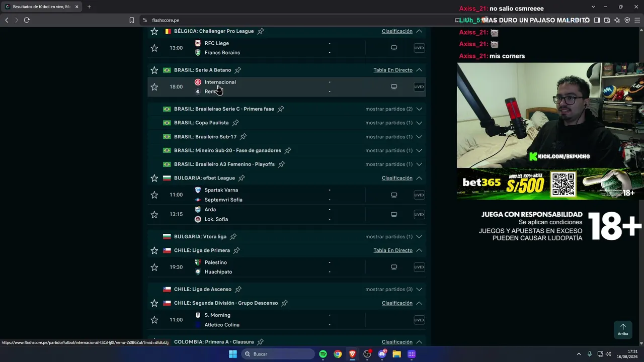
Task: Open Discord from the taskbar
Action: point(382,354)
